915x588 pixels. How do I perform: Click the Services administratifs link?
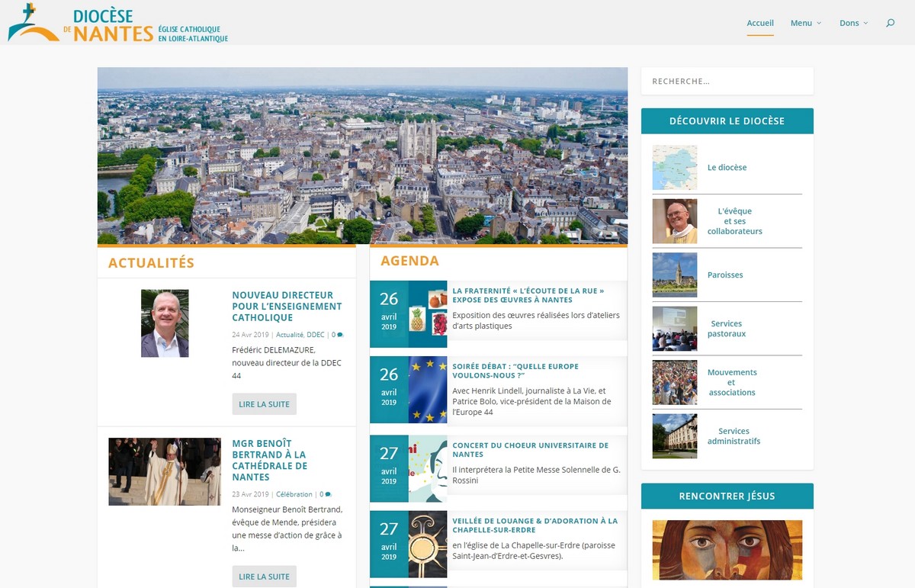coord(734,436)
